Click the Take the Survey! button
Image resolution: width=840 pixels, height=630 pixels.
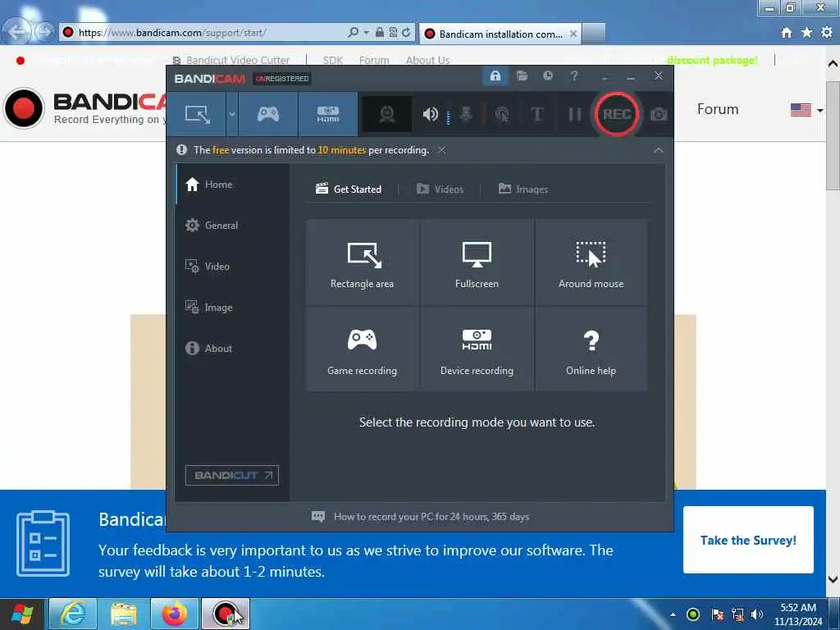[748, 540]
